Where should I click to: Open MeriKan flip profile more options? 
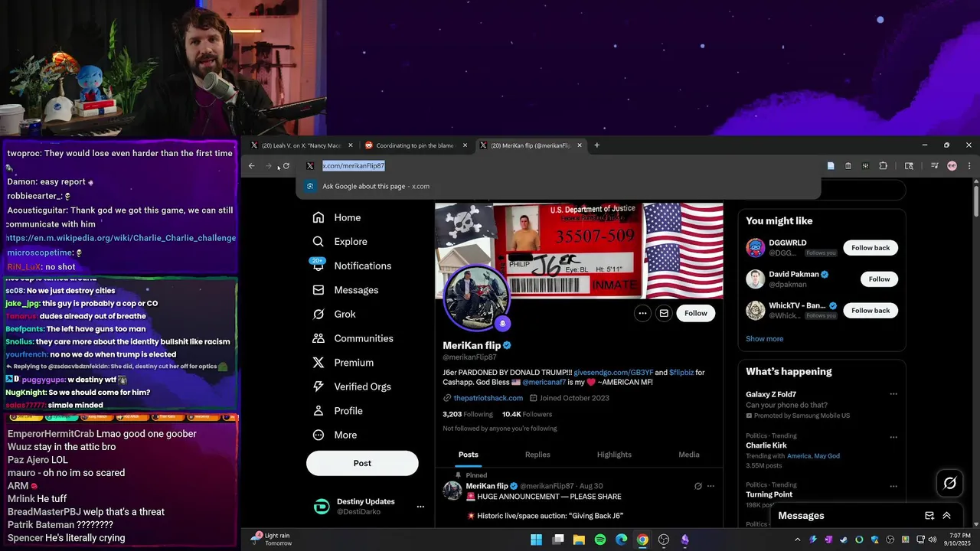[x=642, y=313]
